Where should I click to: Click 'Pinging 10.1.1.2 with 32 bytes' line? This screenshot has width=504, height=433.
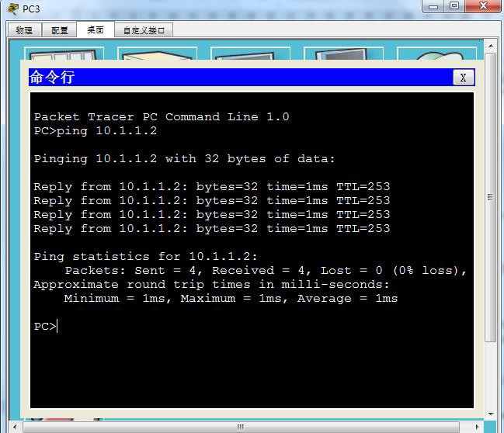pos(184,158)
